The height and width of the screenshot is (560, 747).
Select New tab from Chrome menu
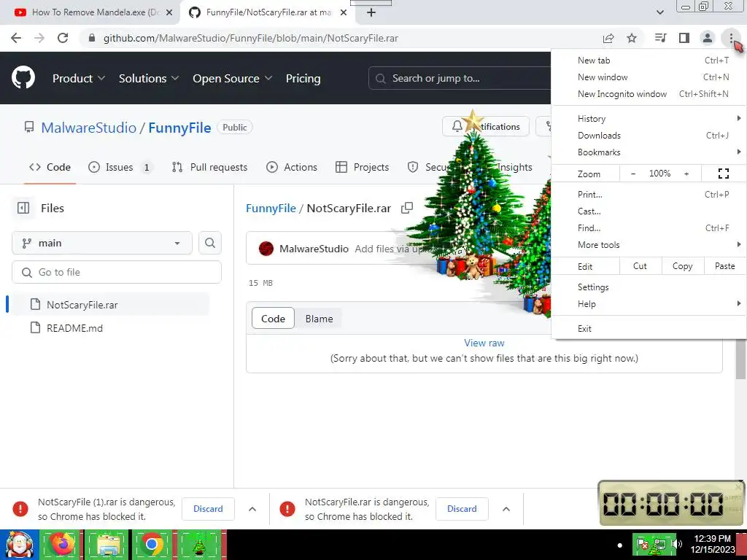point(649,60)
